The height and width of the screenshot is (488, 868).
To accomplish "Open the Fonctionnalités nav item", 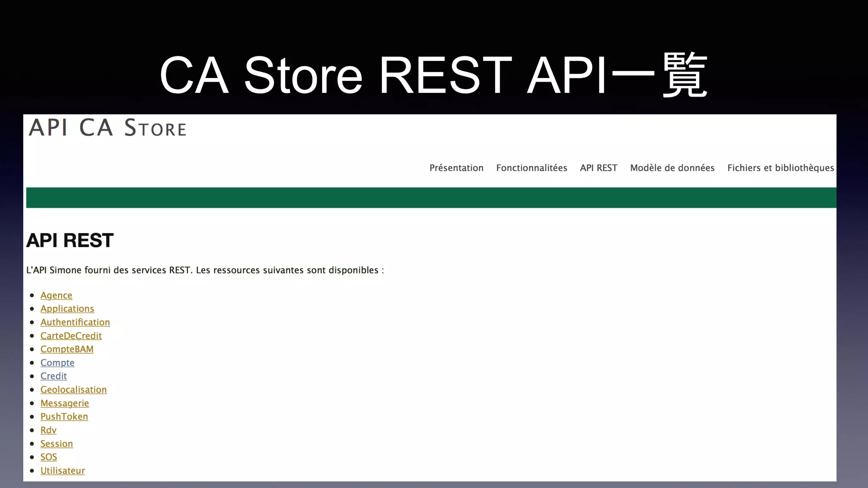I will 531,168.
